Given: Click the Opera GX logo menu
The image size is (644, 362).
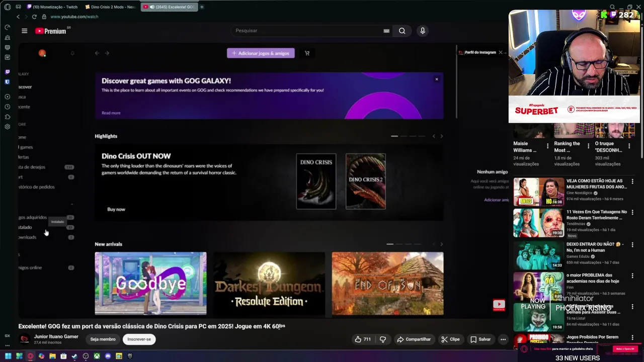Looking at the screenshot, I should click(7, 7).
